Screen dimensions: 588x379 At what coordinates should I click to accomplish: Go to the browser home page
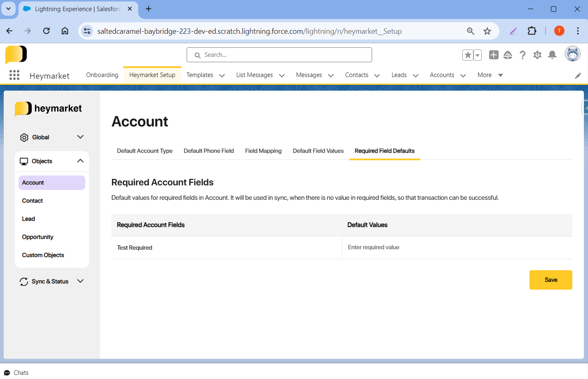tap(65, 31)
